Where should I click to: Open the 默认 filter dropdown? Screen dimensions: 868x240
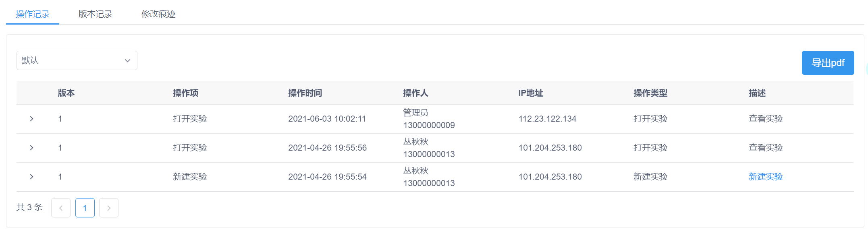[77, 60]
